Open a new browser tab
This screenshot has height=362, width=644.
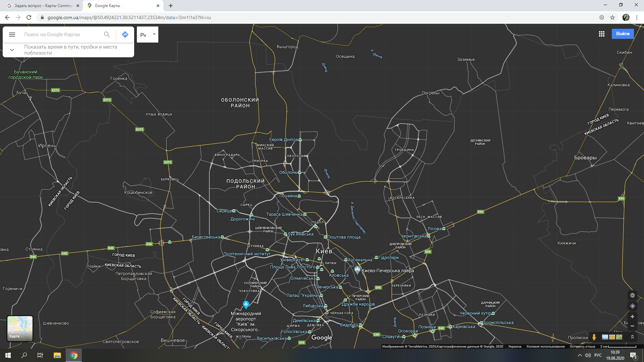(x=171, y=6)
